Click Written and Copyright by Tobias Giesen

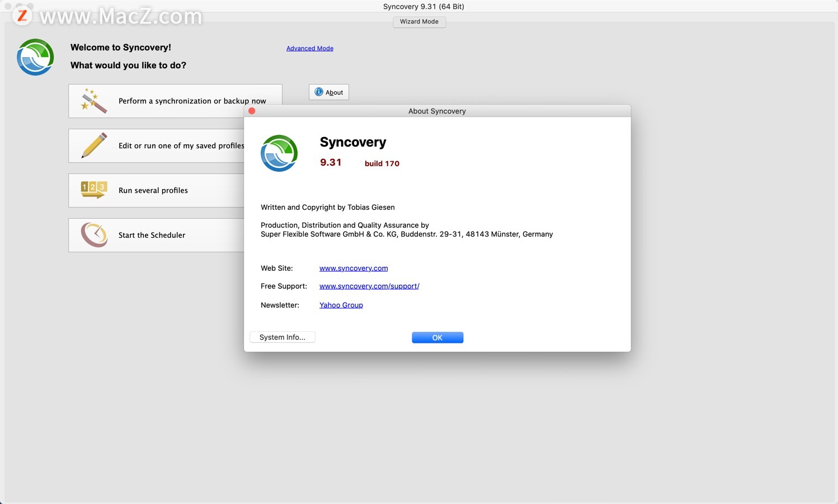click(x=328, y=207)
